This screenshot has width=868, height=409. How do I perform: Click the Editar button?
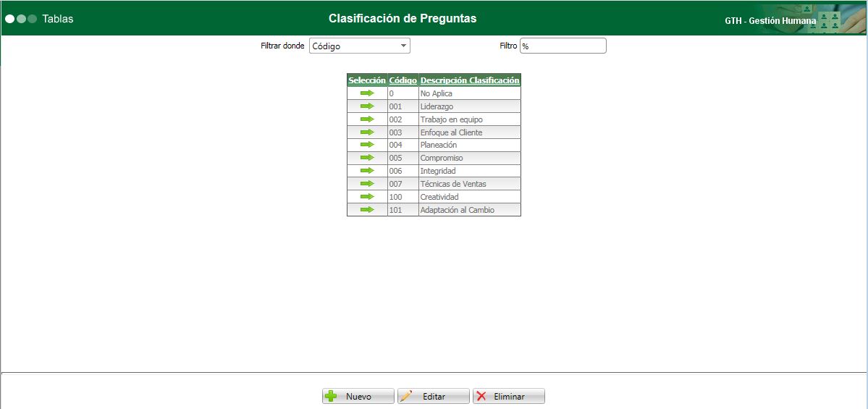pyautogui.click(x=434, y=396)
